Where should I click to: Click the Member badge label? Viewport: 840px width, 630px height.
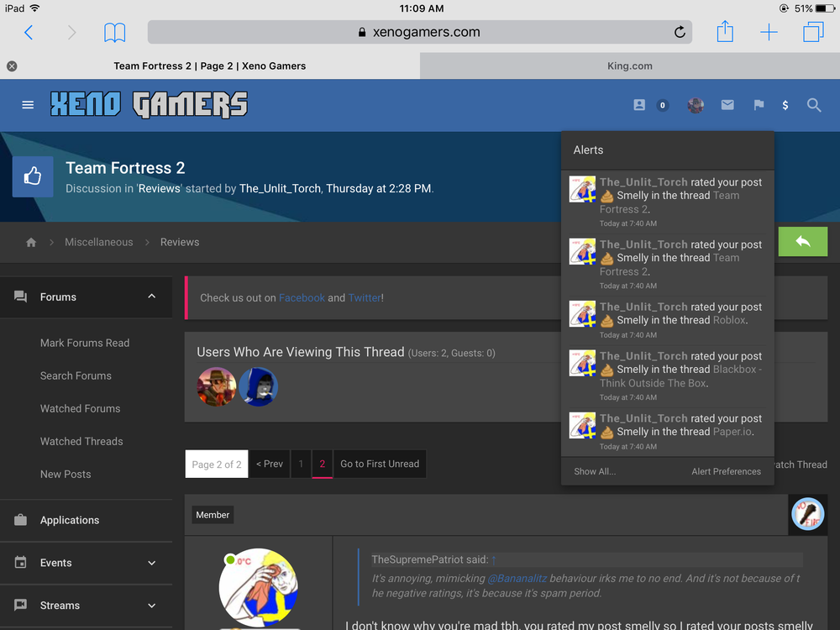pos(213,515)
